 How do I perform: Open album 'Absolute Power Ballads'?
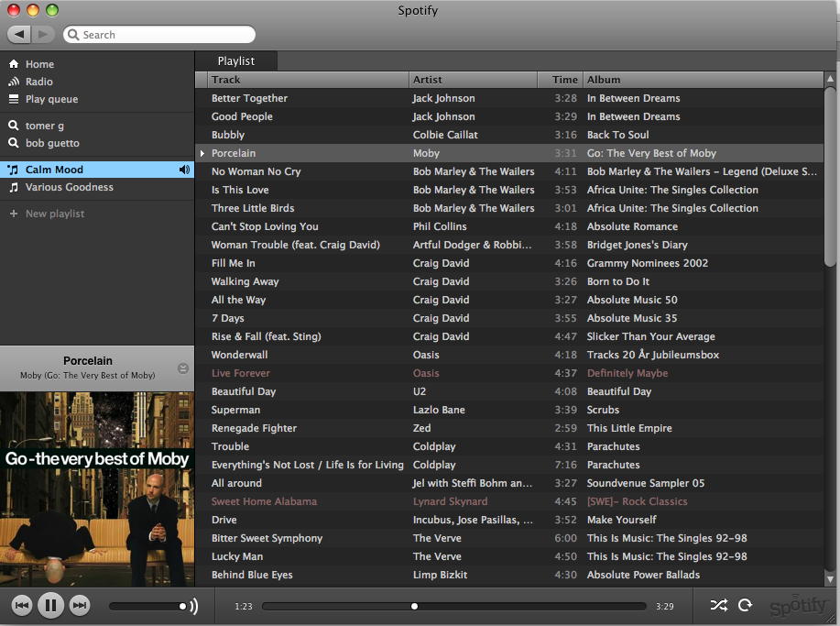(x=643, y=575)
